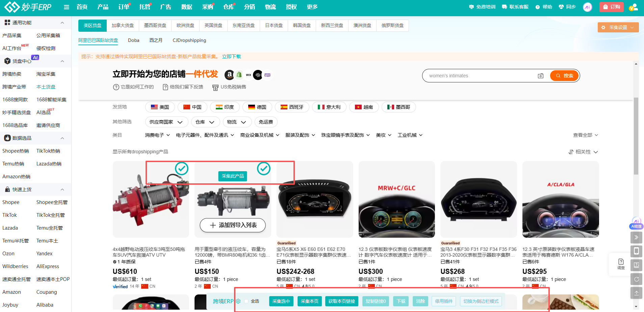Collapse the 通用功能 sidebar section
This screenshot has width=644, height=312.
[x=62, y=23]
